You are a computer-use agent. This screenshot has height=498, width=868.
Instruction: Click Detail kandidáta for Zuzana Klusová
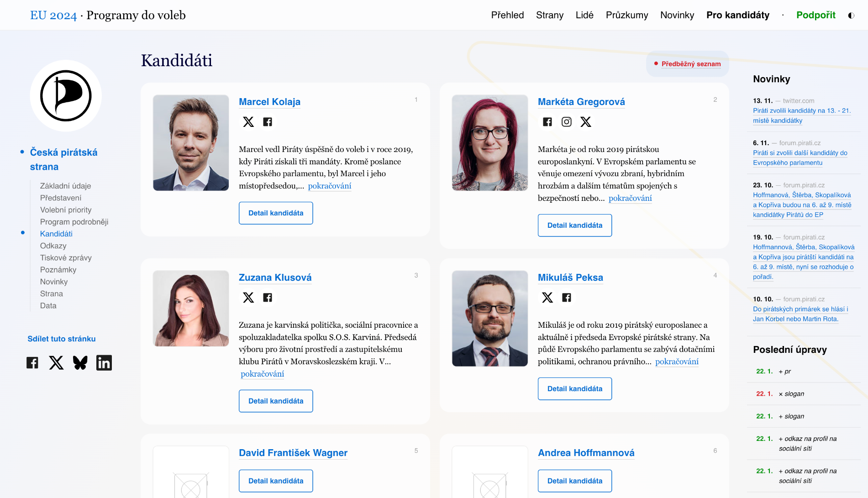point(276,401)
